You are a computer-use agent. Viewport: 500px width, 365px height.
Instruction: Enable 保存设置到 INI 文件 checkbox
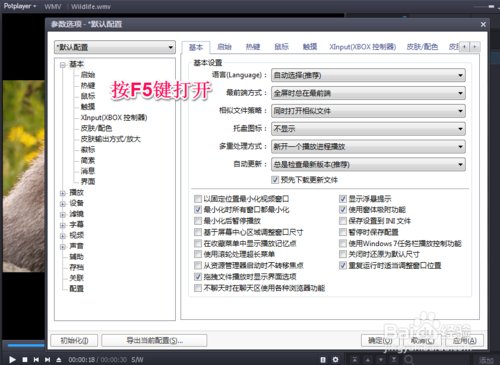(343, 221)
